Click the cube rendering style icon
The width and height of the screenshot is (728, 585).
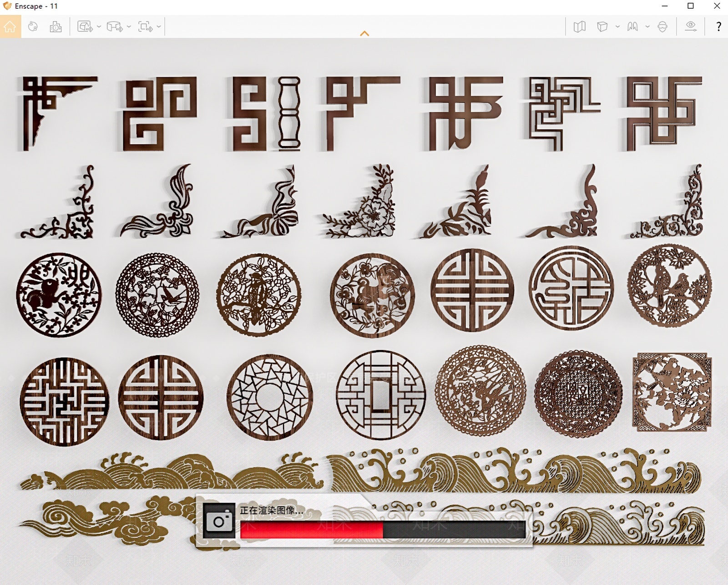pos(602,27)
